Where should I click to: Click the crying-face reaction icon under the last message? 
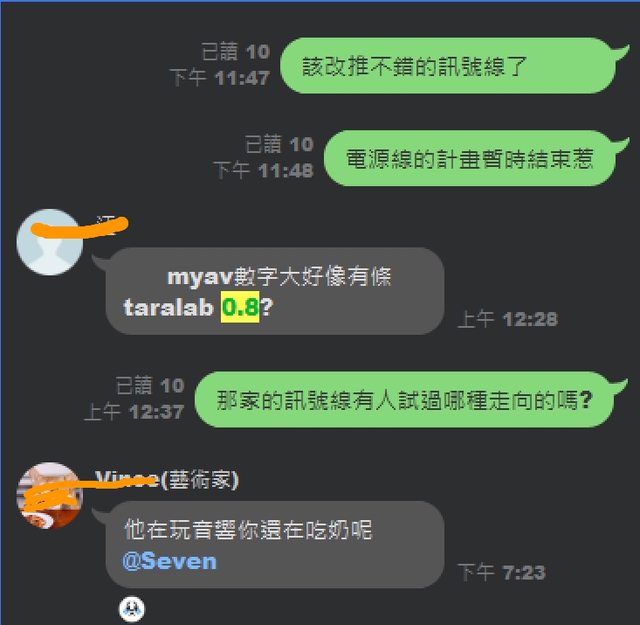pos(131,609)
